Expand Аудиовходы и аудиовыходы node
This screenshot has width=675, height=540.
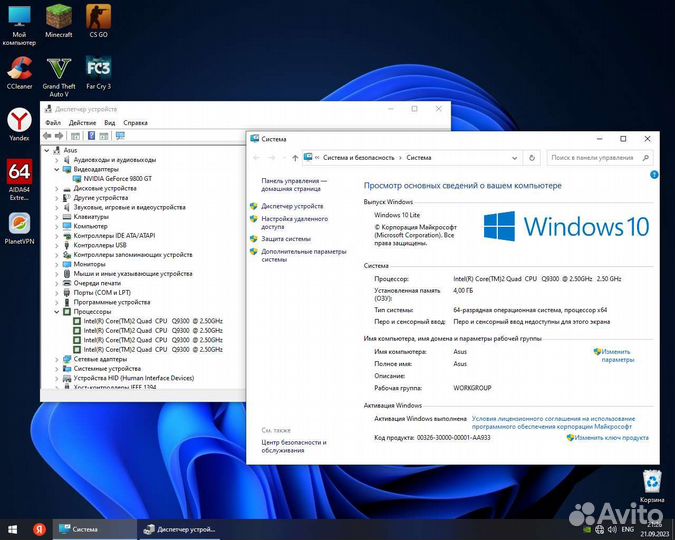[x=56, y=160]
